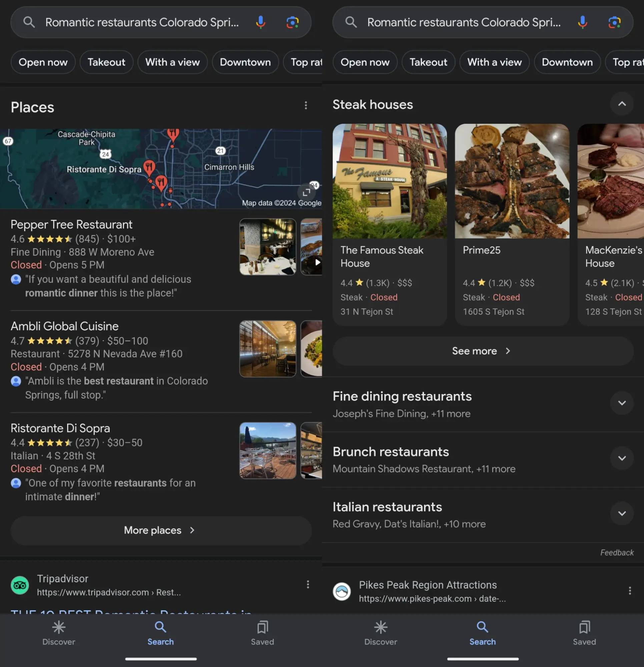Click the Feedback link
The image size is (644, 667).
click(x=616, y=553)
